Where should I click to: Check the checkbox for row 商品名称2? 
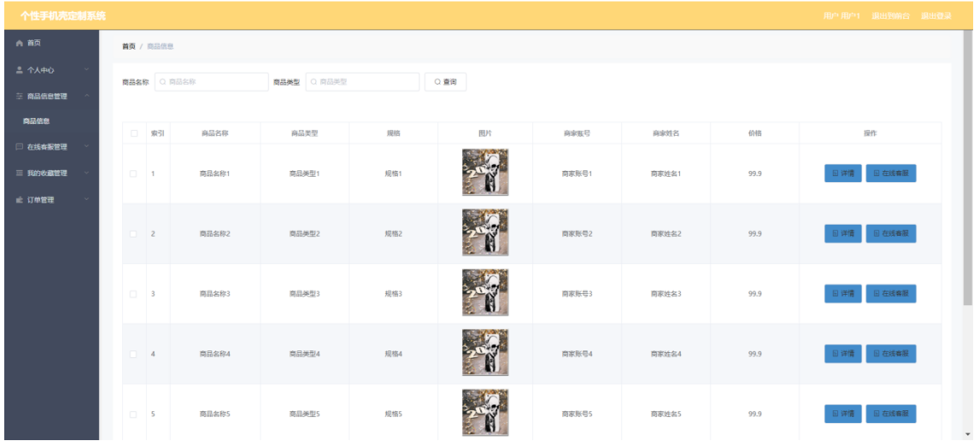134,234
